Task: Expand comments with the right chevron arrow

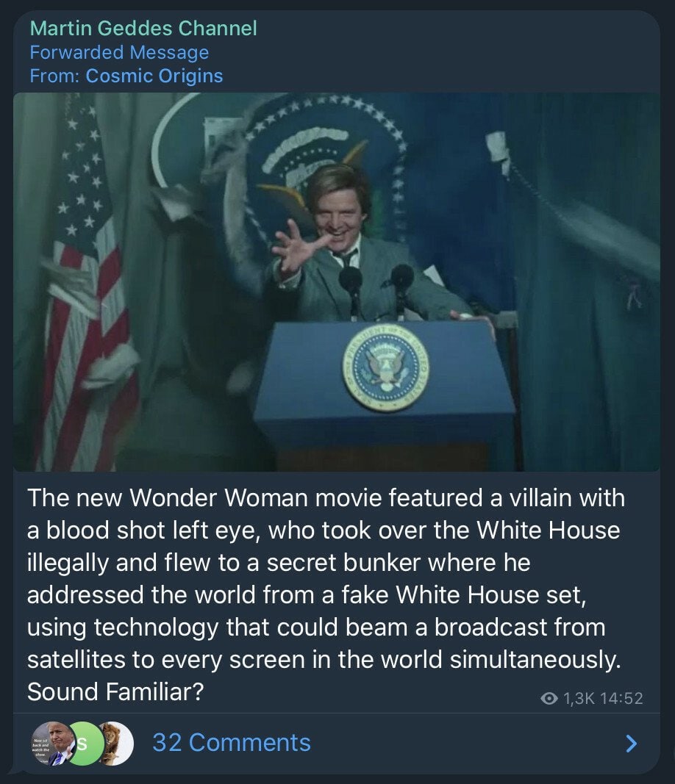Action: (632, 744)
